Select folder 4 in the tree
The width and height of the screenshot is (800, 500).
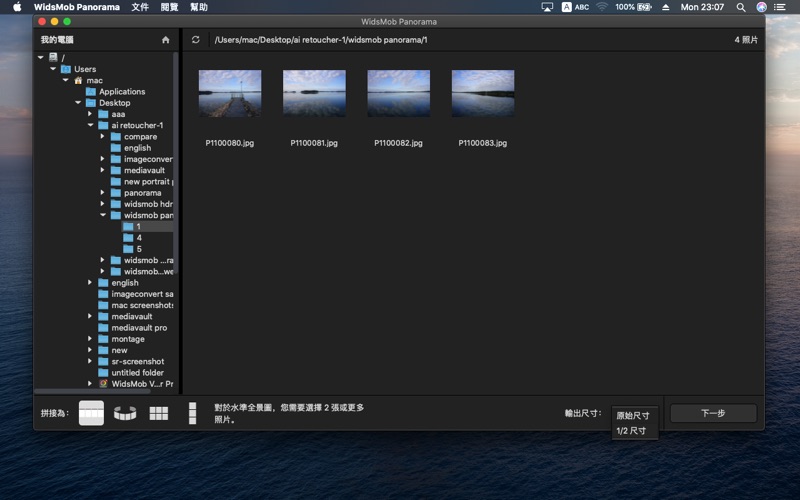139,238
